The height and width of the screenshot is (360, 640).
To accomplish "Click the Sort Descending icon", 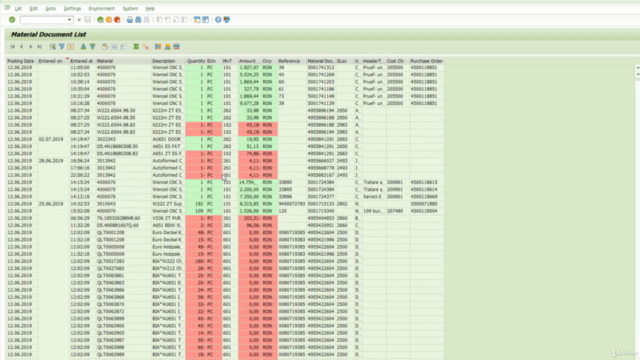I will coord(93,47).
